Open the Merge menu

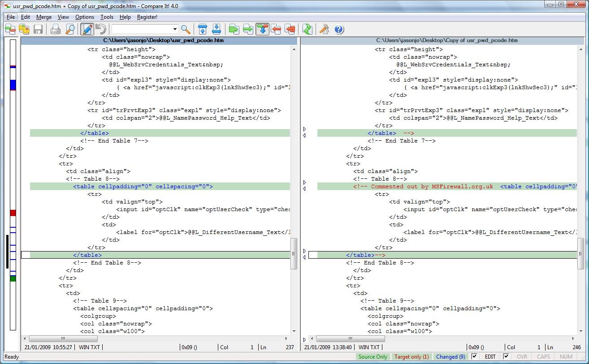point(44,17)
